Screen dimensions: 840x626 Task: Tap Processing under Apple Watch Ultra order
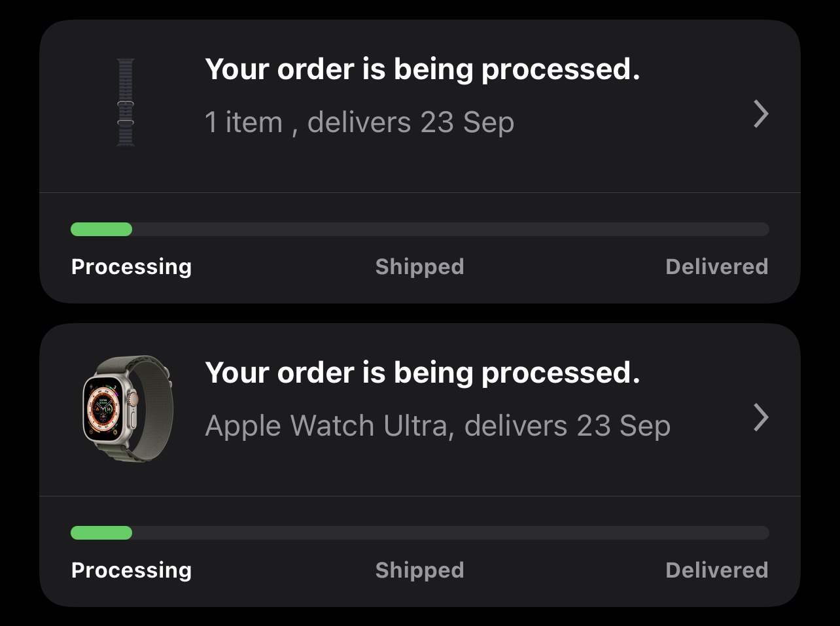coord(131,570)
